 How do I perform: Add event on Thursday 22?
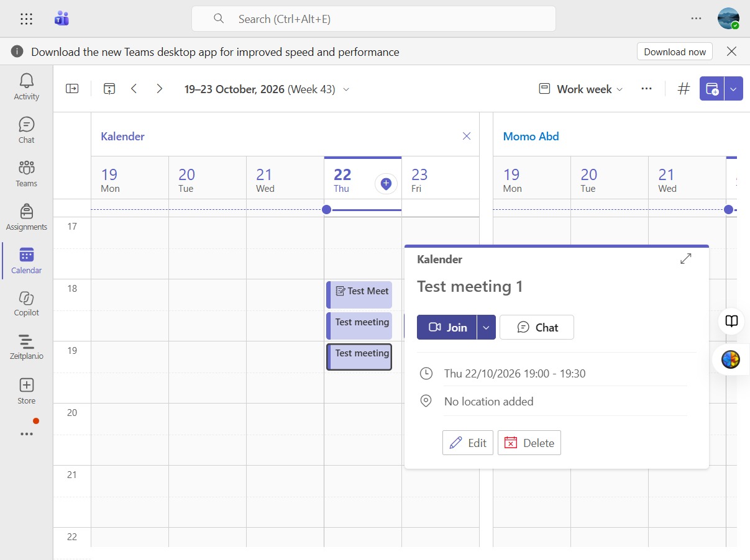click(386, 183)
